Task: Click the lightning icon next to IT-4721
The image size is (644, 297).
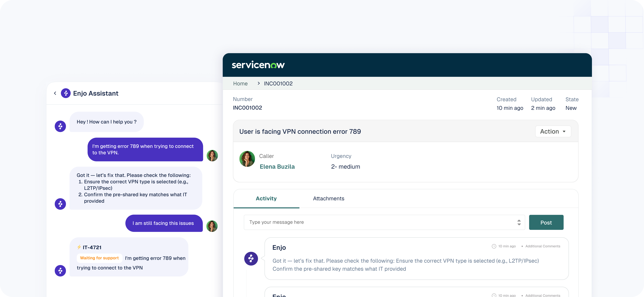Action: click(x=79, y=247)
